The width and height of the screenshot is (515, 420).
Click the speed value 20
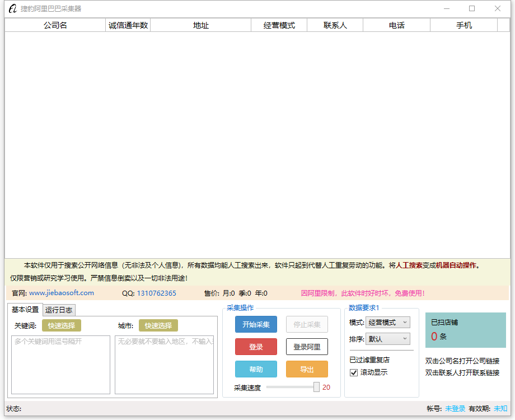(326, 387)
